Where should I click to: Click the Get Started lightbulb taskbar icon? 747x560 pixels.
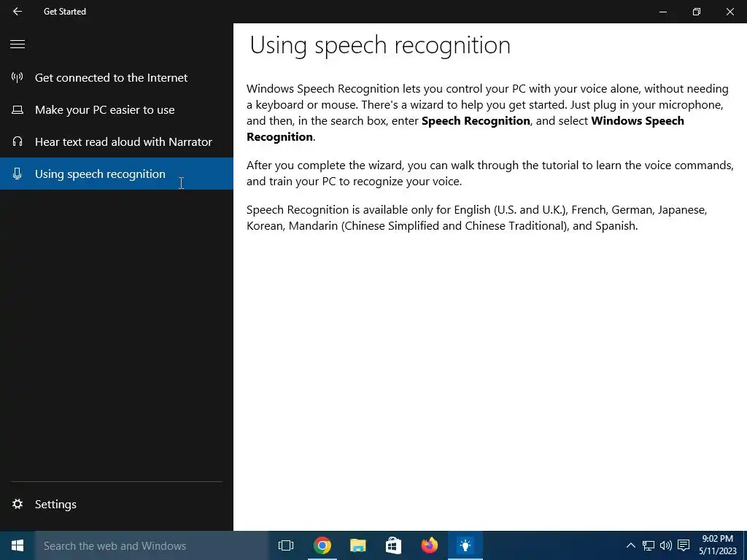465,545
